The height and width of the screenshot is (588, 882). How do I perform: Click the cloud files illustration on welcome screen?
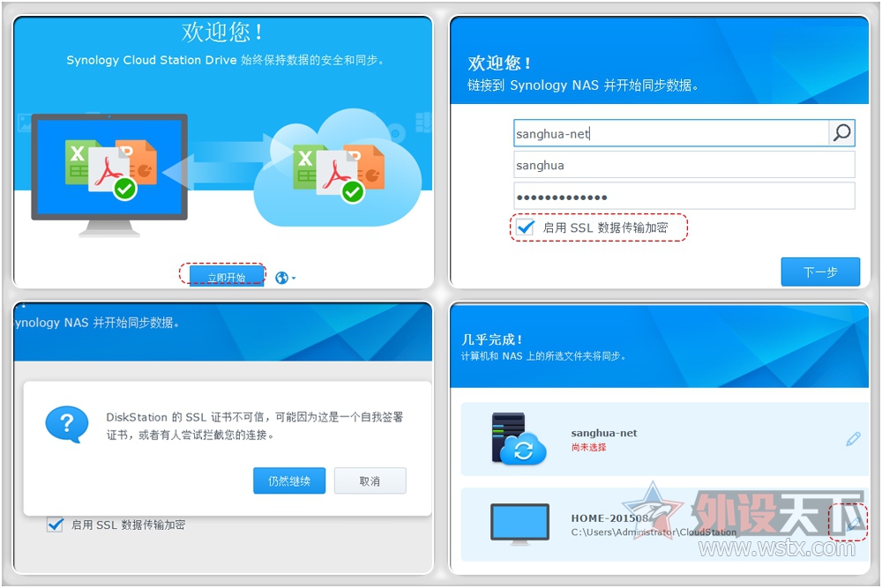[339, 168]
